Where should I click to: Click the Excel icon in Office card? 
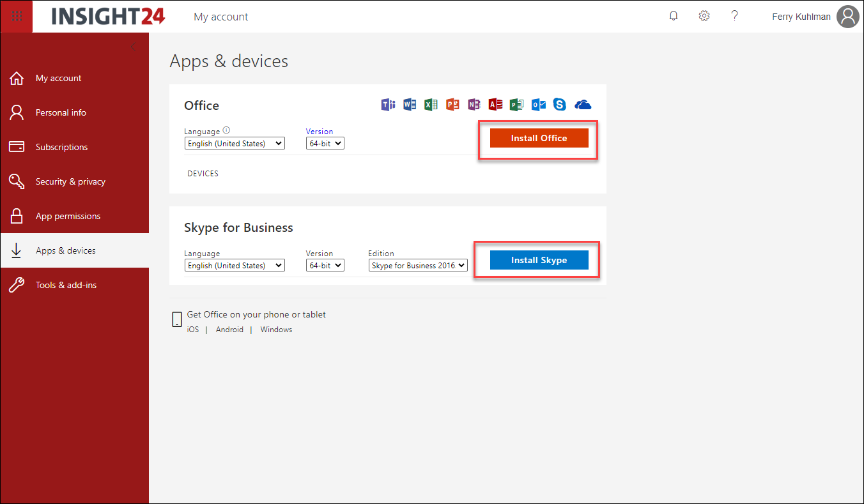[x=431, y=105]
